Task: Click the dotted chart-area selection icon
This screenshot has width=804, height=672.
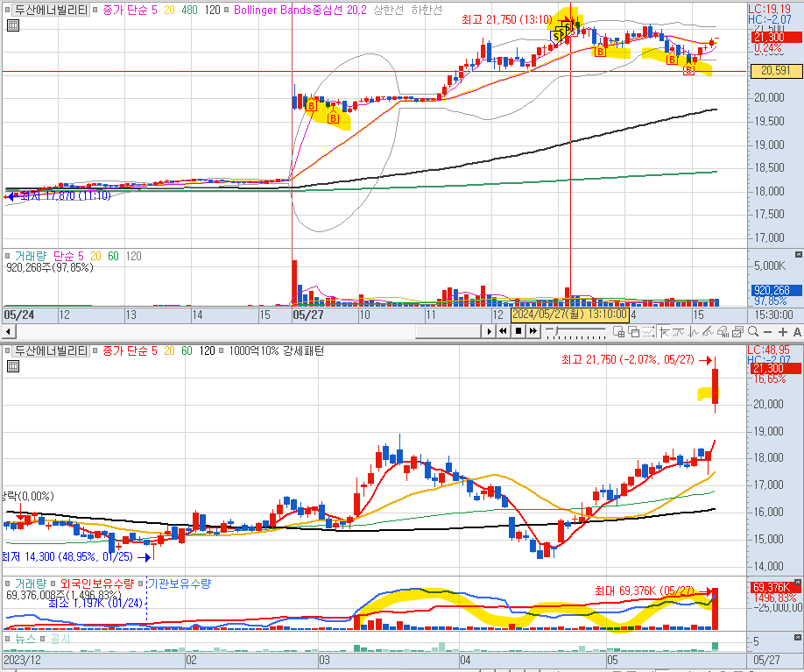Action: [x=649, y=332]
